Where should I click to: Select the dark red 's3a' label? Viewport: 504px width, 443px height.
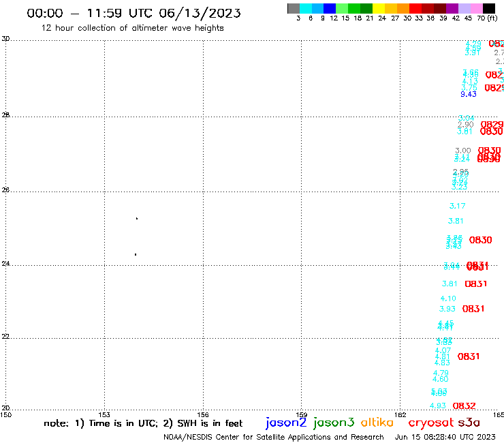pyautogui.click(x=469, y=423)
